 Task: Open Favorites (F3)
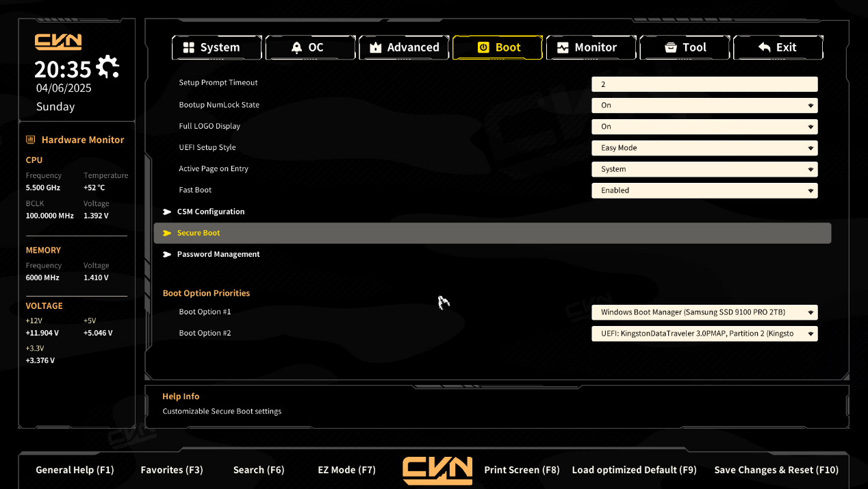click(172, 470)
